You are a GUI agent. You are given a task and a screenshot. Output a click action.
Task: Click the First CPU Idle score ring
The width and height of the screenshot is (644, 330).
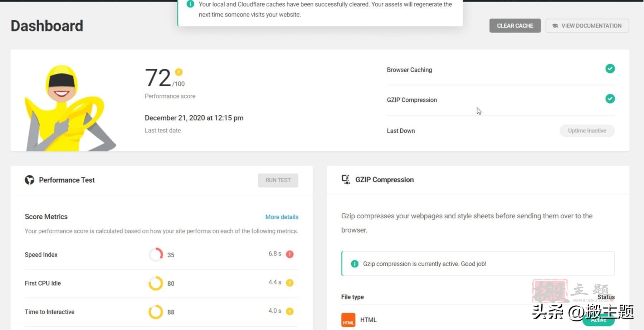(156, 283)
